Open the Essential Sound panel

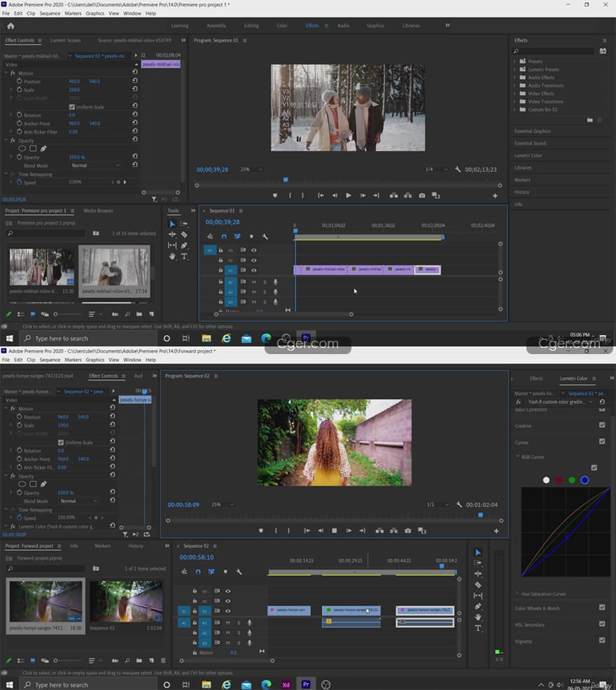coord(530,143)
